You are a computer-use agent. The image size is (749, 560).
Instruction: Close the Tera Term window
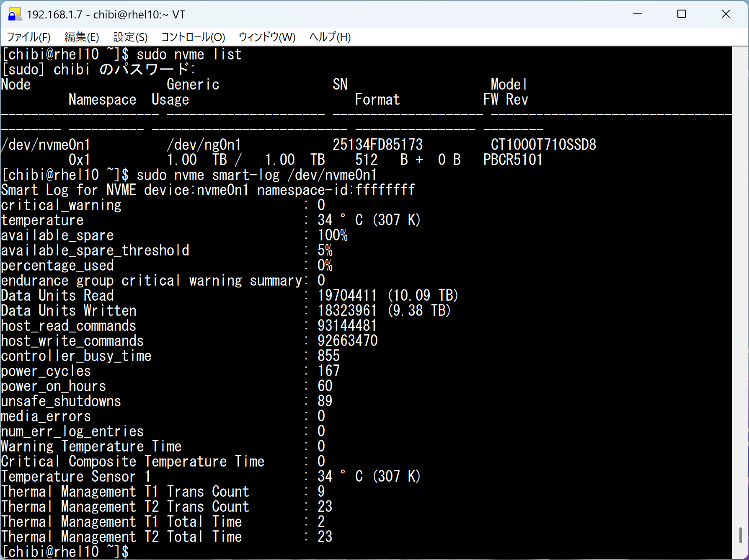(726, 14)
